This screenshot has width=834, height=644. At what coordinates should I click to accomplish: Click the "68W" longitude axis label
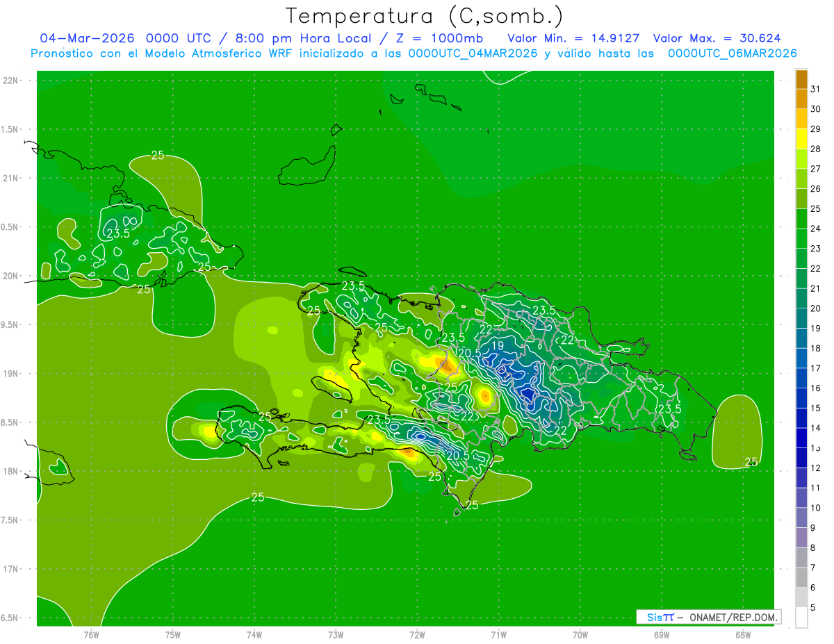pos(743,634)
